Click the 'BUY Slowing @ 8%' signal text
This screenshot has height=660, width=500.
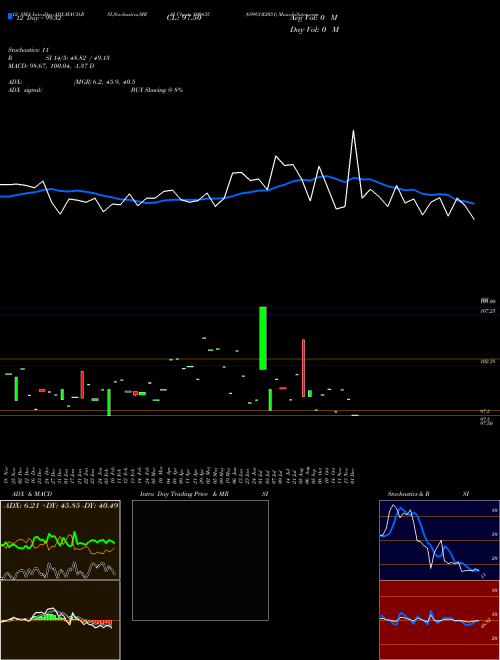pyautogui.click(x=157, y=90)
